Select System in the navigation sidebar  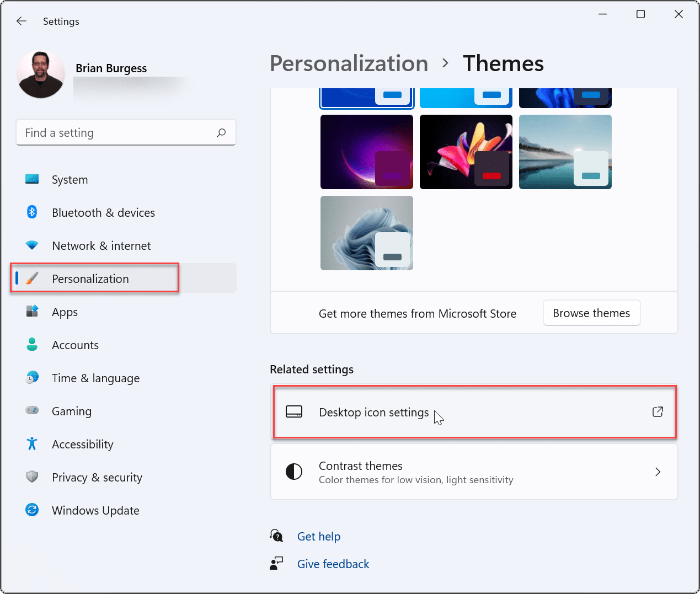pos(70,179)
